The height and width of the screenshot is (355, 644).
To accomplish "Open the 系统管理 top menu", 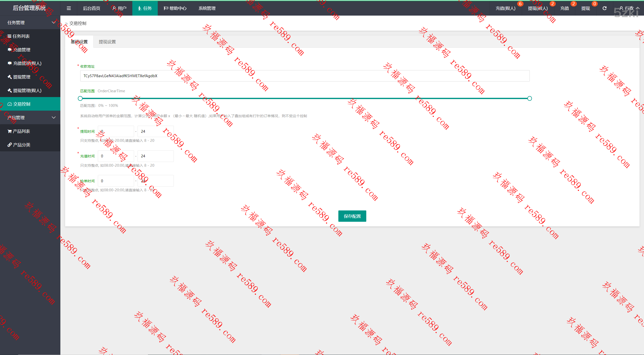I will 207,8.
